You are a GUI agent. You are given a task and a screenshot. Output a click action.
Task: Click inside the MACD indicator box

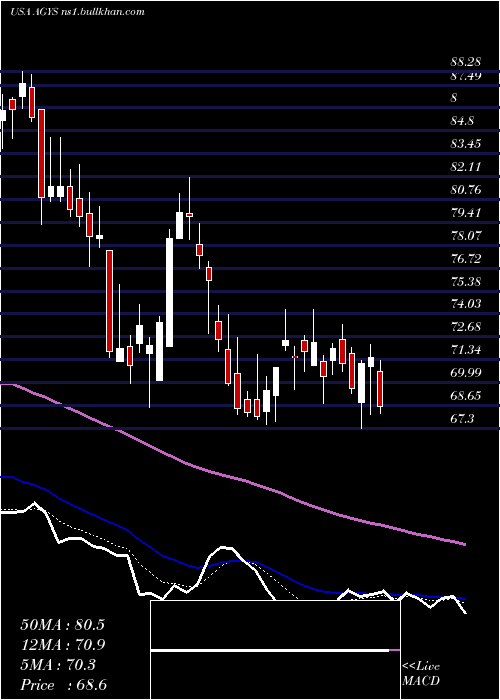275,650
